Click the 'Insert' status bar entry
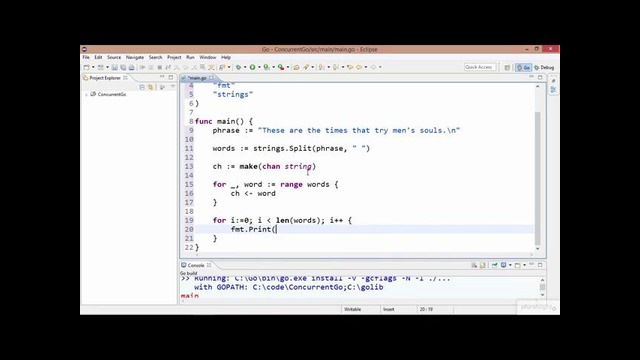The width and height of the screenshot is (640, 360). 389,309
